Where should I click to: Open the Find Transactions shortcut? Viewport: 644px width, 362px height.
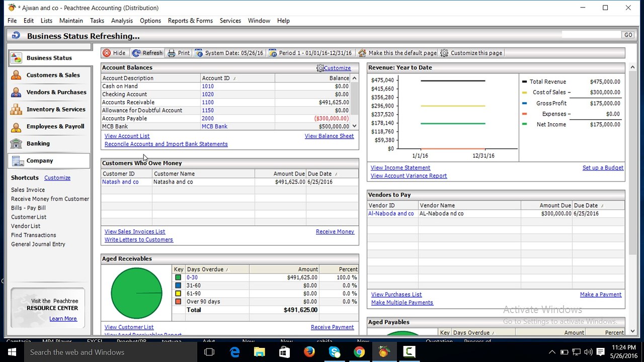click(34, 235)
